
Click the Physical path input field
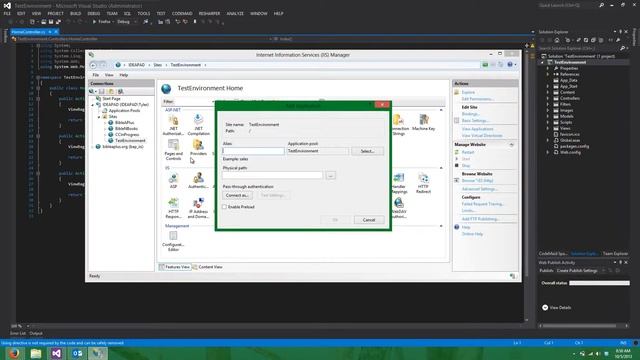click(273, 176)
